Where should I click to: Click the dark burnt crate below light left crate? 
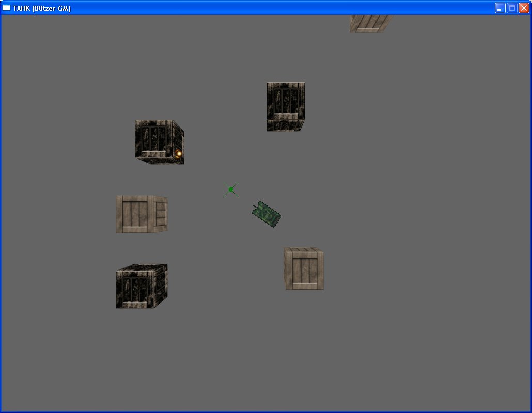point(142,286)
